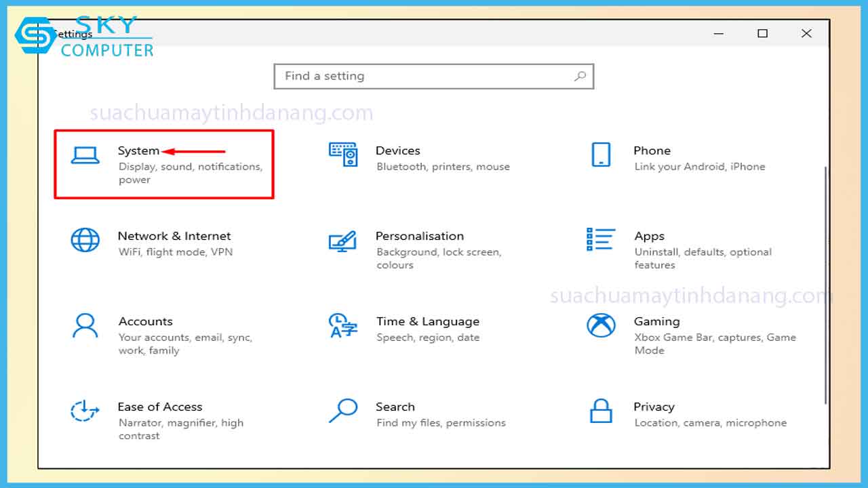Open Accounts via the person icon
Screen dimensions: 868x488
pos(85,326)
